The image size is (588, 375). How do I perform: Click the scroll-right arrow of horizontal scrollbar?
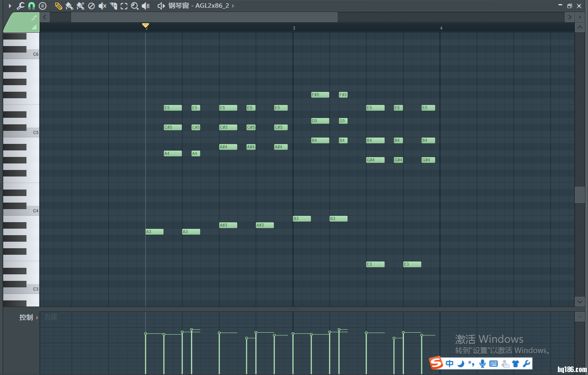tap(569, 17)
